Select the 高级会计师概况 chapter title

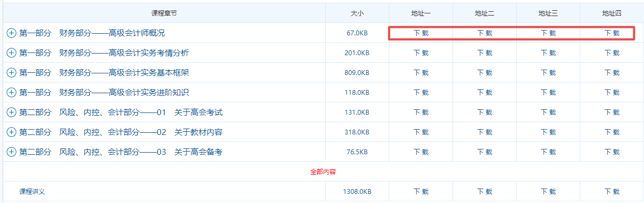click(x=92, y=33)
